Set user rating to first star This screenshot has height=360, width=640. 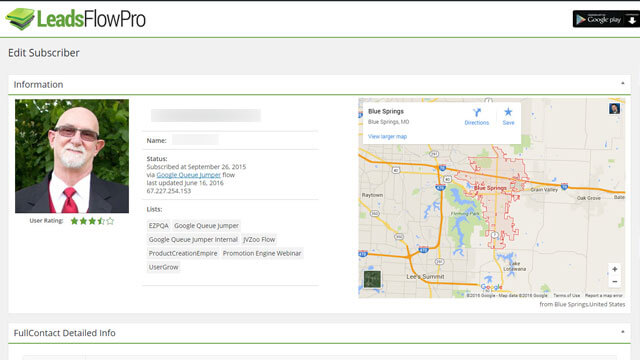74,221
